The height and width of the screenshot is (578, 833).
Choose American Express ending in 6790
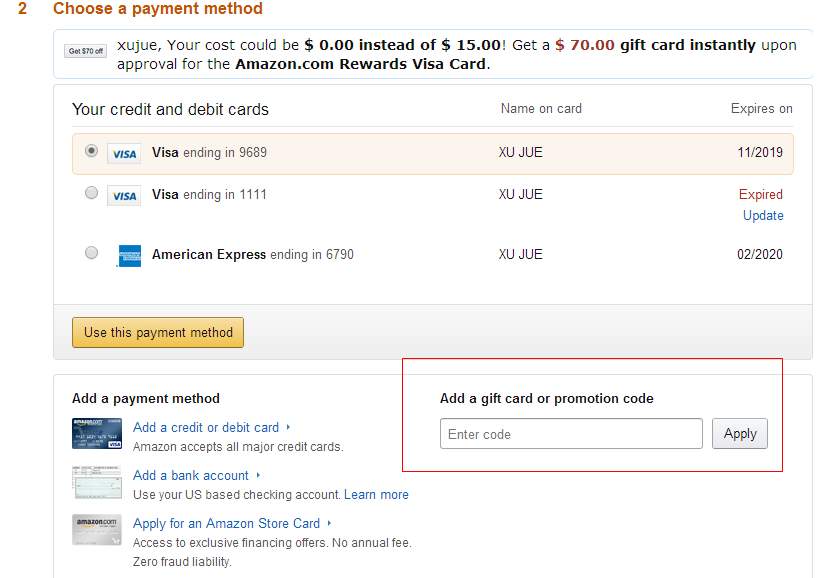[x=92, y=253]
